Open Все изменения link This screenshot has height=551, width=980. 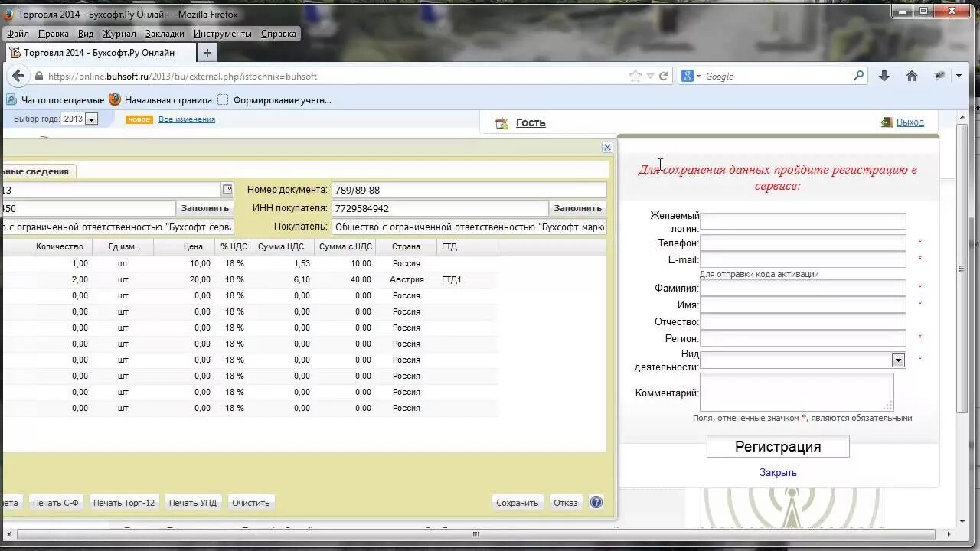(187, 119)
